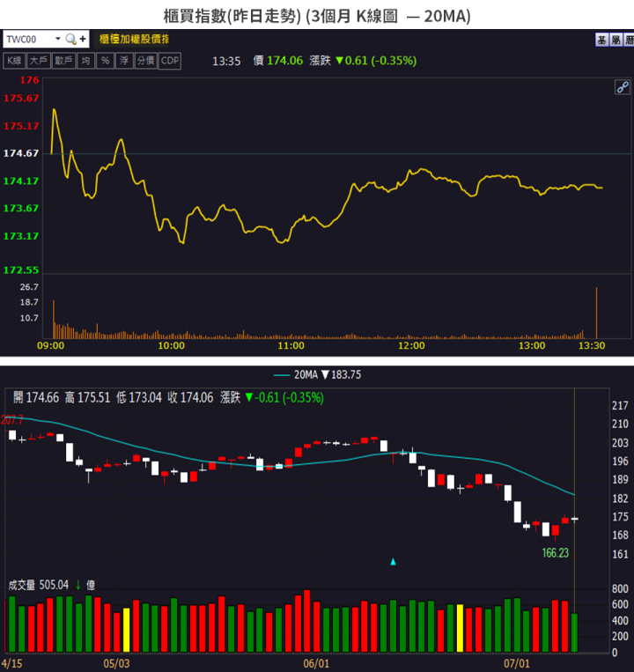Switch to the K線 chart tab
Screen dimensions: 634x672
coord(14,61)
